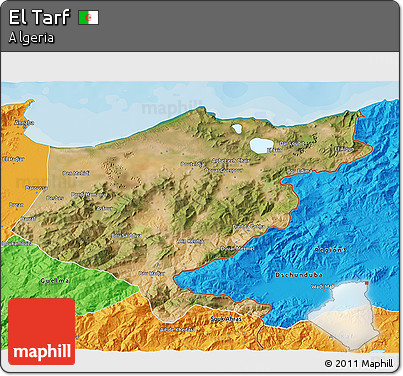Click the red maphill logo
The height and width of the screenshot is (376, 403).
click(x=42, y=331)
